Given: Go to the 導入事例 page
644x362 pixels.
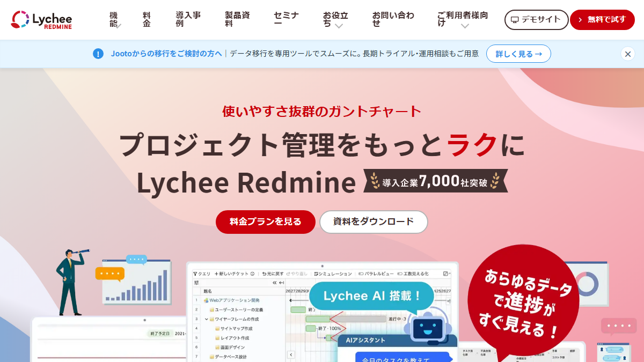Looking at the screenshot, I should coord(188,20).
